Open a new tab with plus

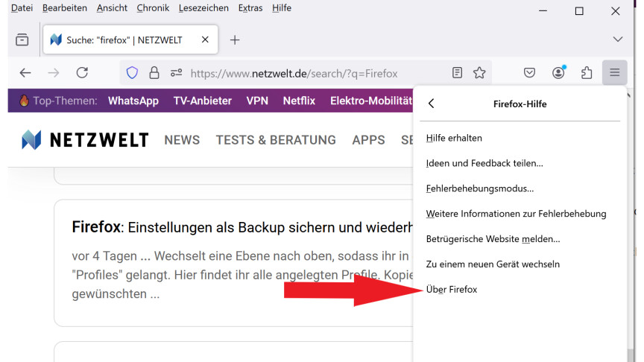[235, 39]
